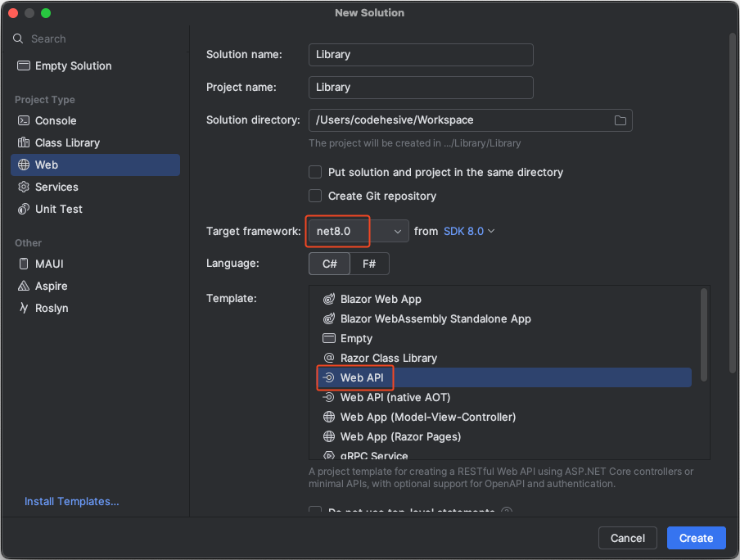Click the MAUI device icon

pos(24,264)
